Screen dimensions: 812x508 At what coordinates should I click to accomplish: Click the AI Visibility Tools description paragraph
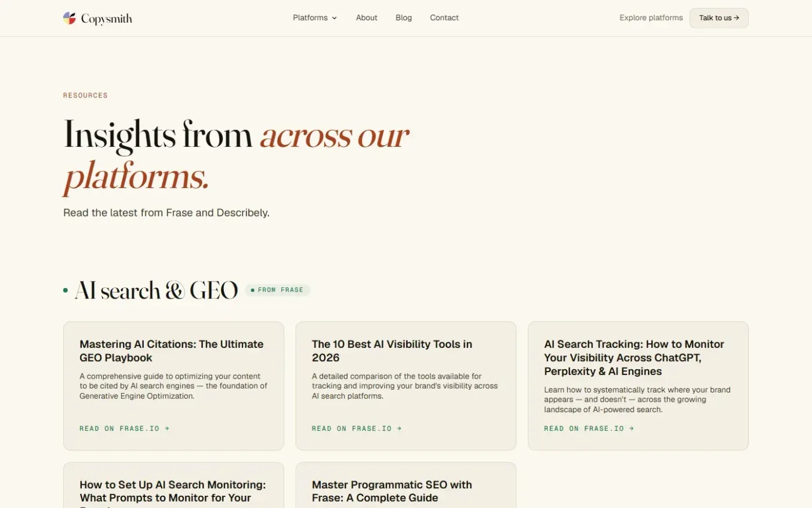pyautogui.click(x=405, y=386)
